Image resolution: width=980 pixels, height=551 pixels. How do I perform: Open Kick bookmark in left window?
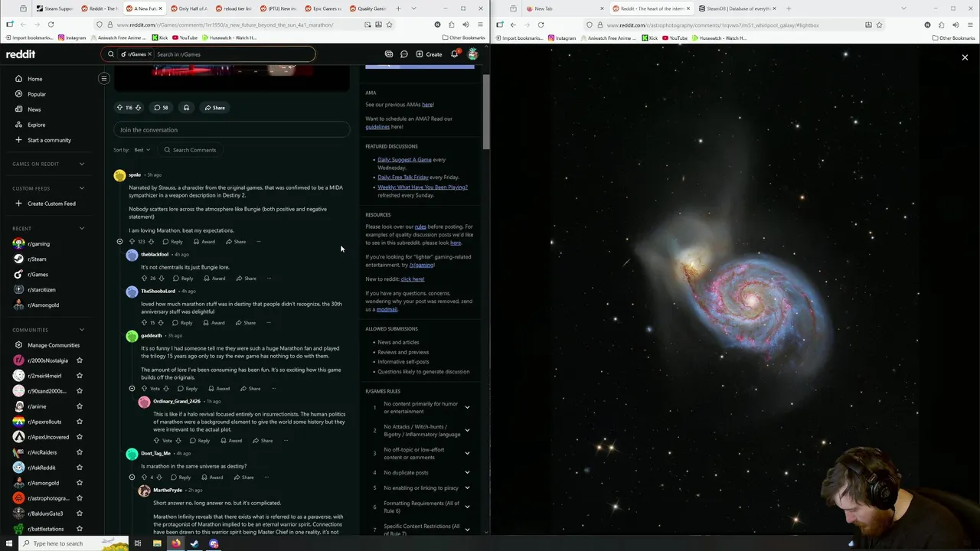pyautogui.click(x=160, y=37)
